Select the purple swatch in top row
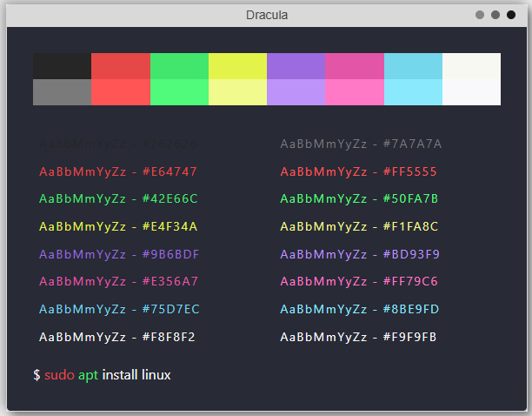The height and width of the screenshot is (416, 532). (x=296, y=66)
